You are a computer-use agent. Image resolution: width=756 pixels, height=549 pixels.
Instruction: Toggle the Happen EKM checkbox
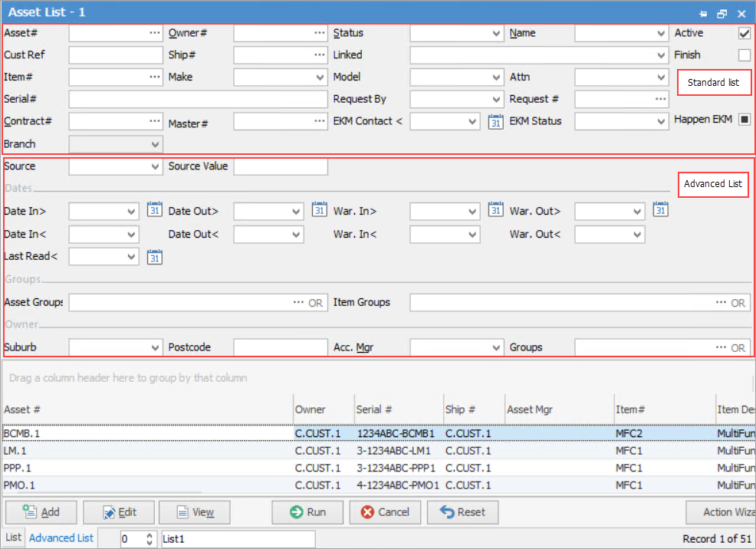click(744, 120)
